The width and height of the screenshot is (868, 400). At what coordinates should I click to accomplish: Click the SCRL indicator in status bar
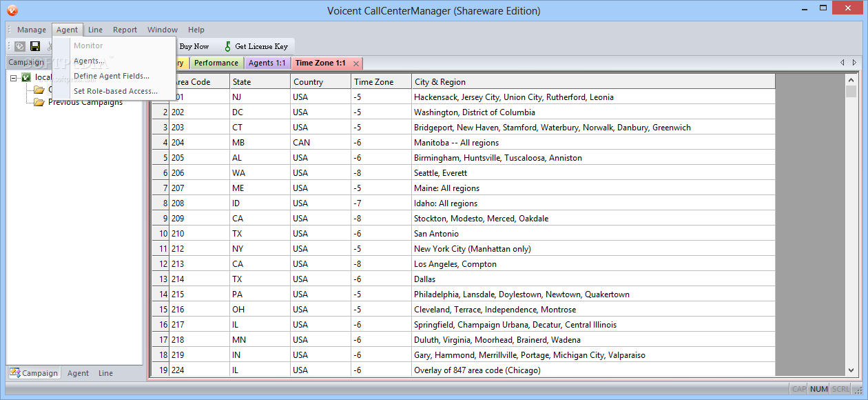pyautogui.click(x=840, y=389)
